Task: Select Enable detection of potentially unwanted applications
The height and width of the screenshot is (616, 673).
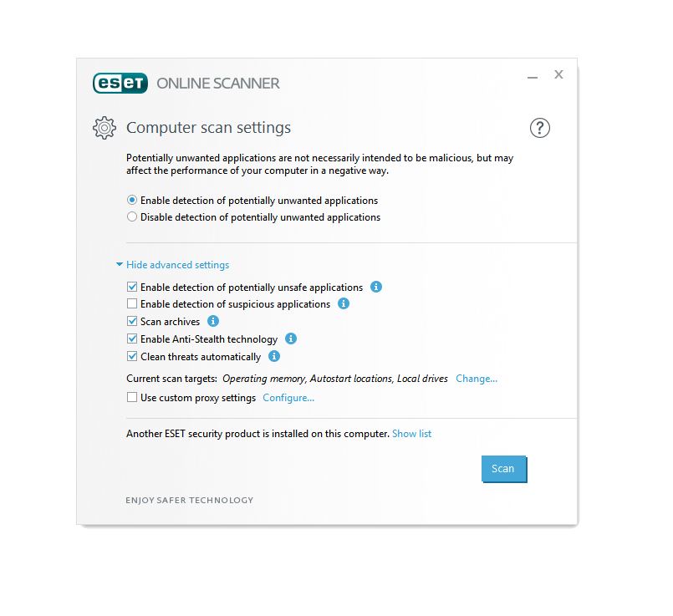Action: click(x=132, y=201)
